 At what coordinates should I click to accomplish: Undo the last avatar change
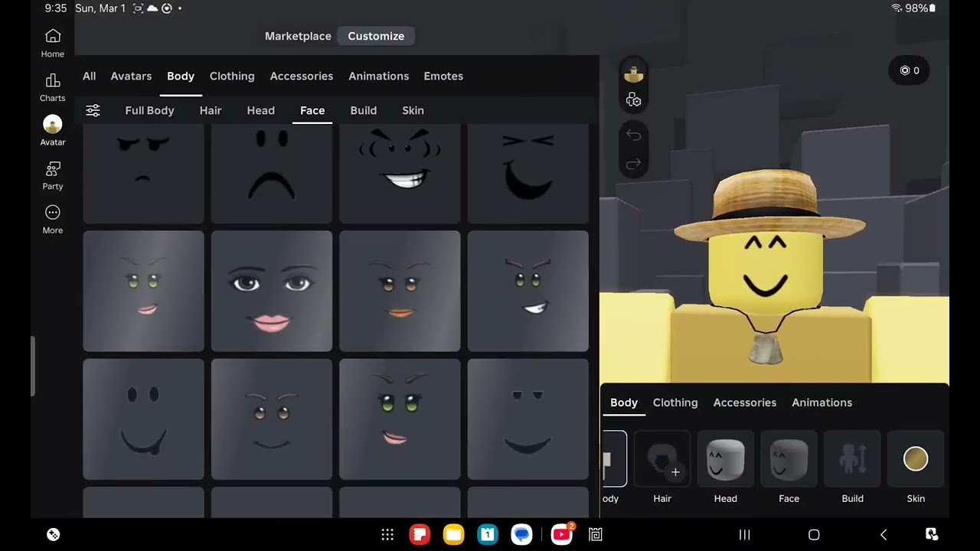[x=633, y=135]
